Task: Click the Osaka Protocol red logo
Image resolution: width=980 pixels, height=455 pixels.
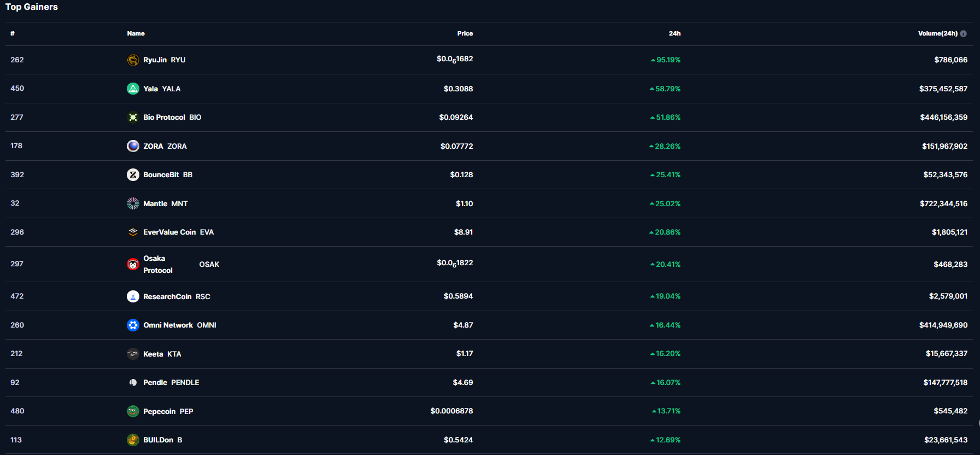Action: point(133,264)
